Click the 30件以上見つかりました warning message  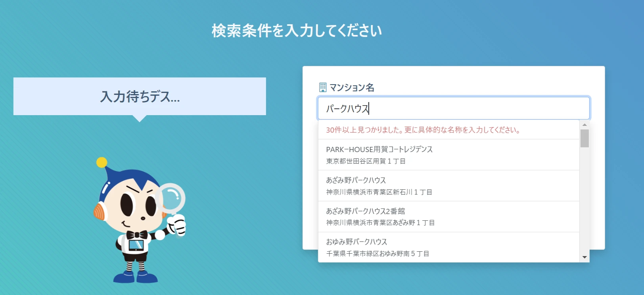(x=423, y=130)
